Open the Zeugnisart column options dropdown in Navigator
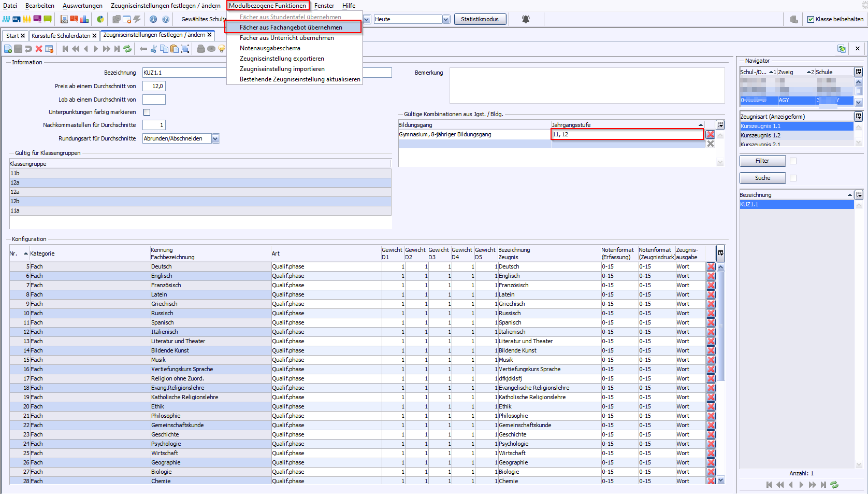Image resolution: width=868 pixels, height=494 pixels. [859, 117]
